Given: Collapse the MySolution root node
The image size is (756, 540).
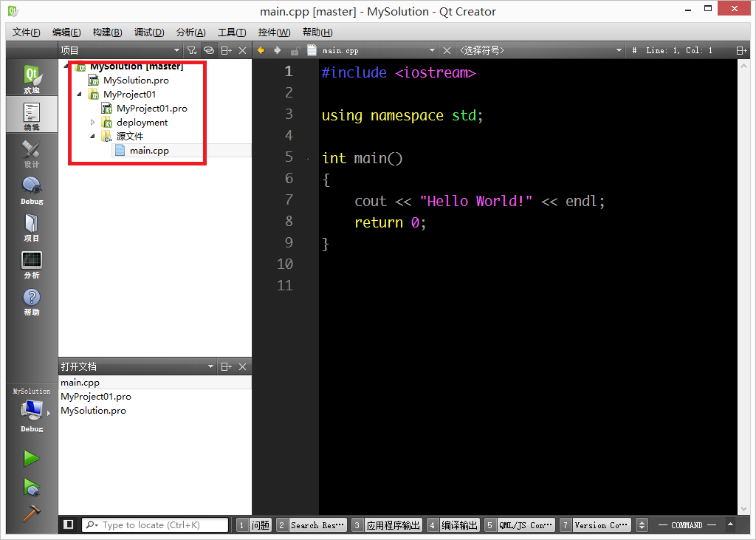Looking at the screenshot, I should coord(66,66).
